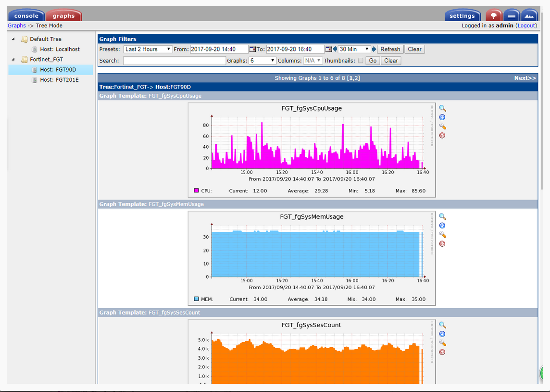Open wrench properties icon for CPU graph
The image size is (550, 392).
click(x=442, y=126)
